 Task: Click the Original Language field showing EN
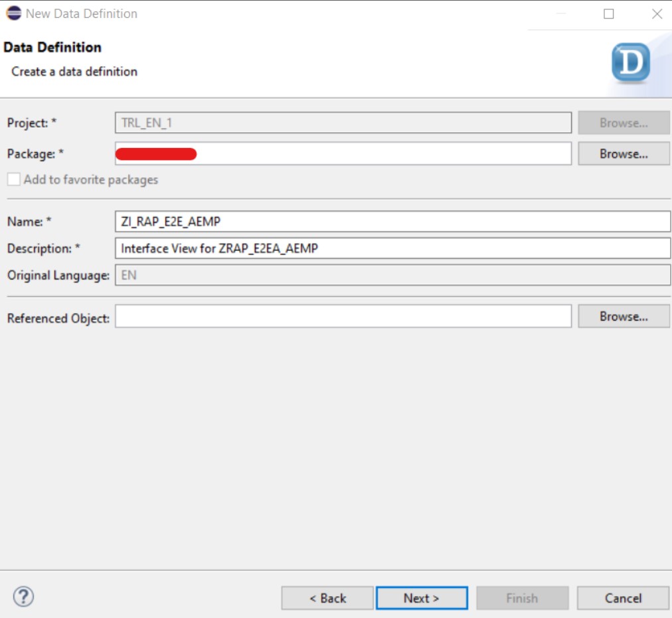click(x=392, y=275)
